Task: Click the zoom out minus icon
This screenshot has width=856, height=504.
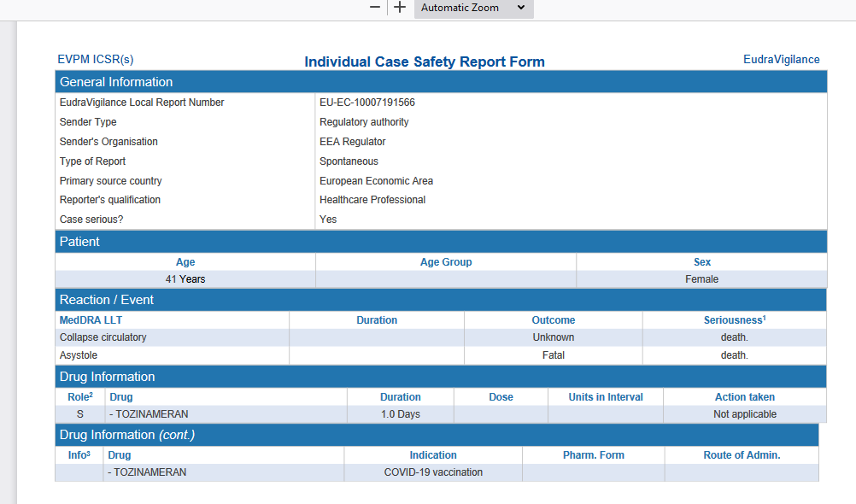Action: tap(374, 7)
